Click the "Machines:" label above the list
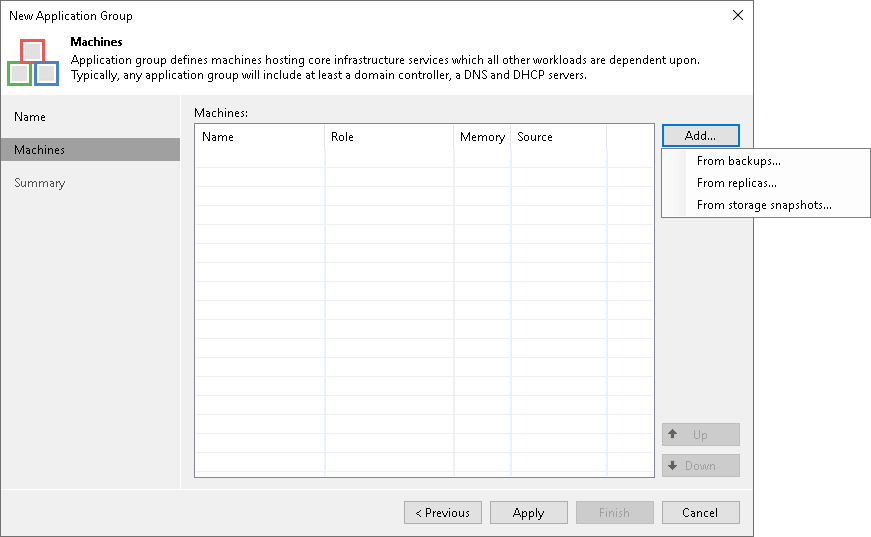The width and height of the screenshot is (871, 537). pos(221,113)
